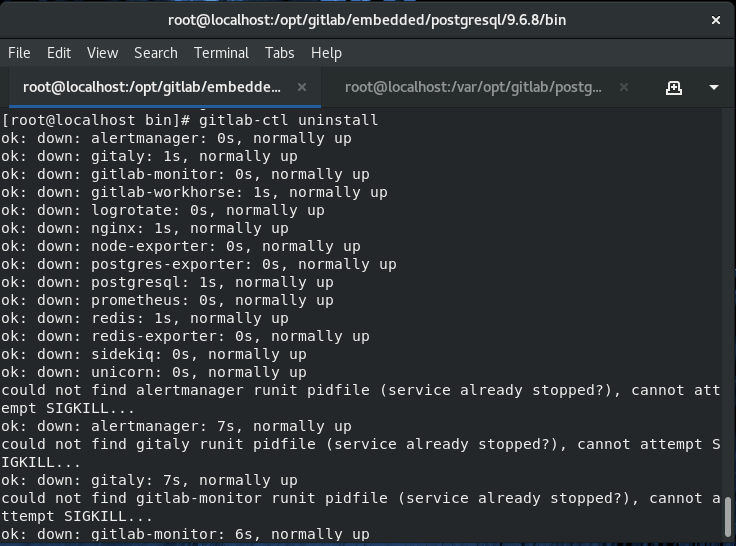Click the gitlab-monitor 6s output line
736x546 pixels.
185,534
